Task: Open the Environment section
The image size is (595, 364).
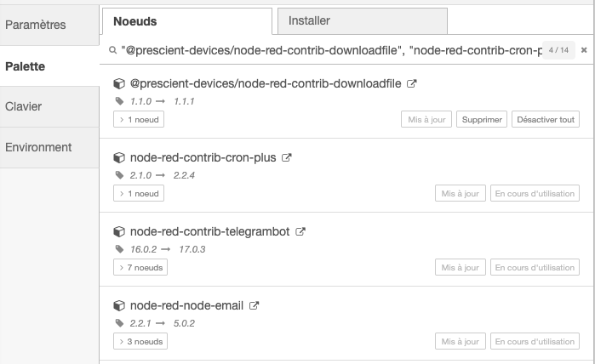Action: 49,147
